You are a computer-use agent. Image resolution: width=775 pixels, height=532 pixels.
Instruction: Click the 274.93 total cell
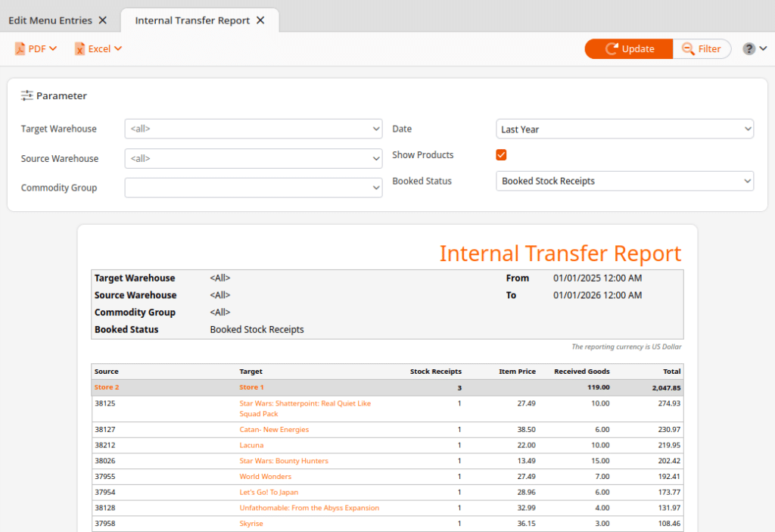(x=669, y=403)
